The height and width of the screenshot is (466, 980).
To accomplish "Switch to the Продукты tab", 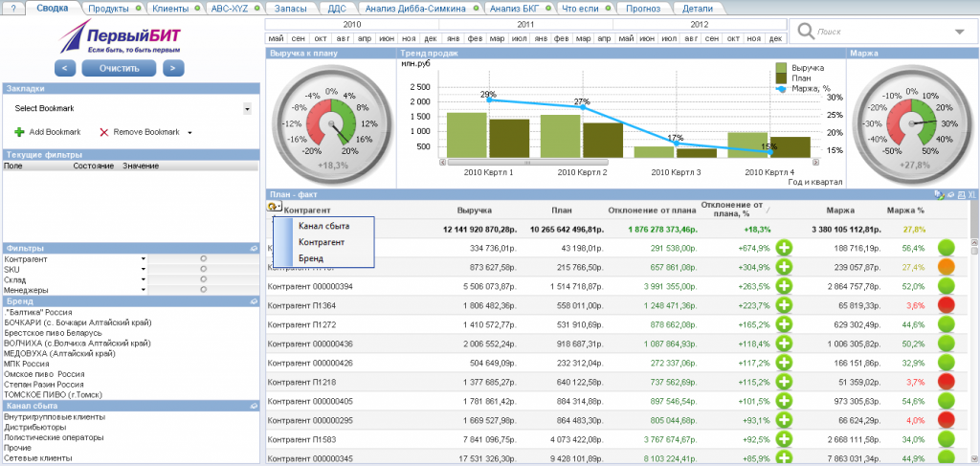I will (x=109, y=9).
